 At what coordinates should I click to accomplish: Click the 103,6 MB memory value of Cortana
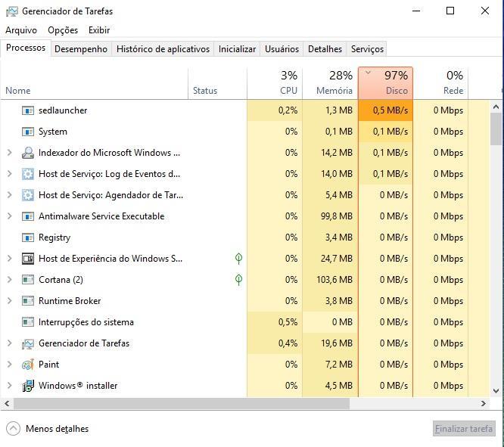(x=334, y=280)
